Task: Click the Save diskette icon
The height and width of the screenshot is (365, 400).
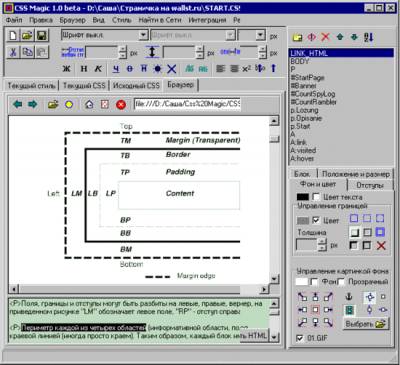Action: (x=42, y=35)
